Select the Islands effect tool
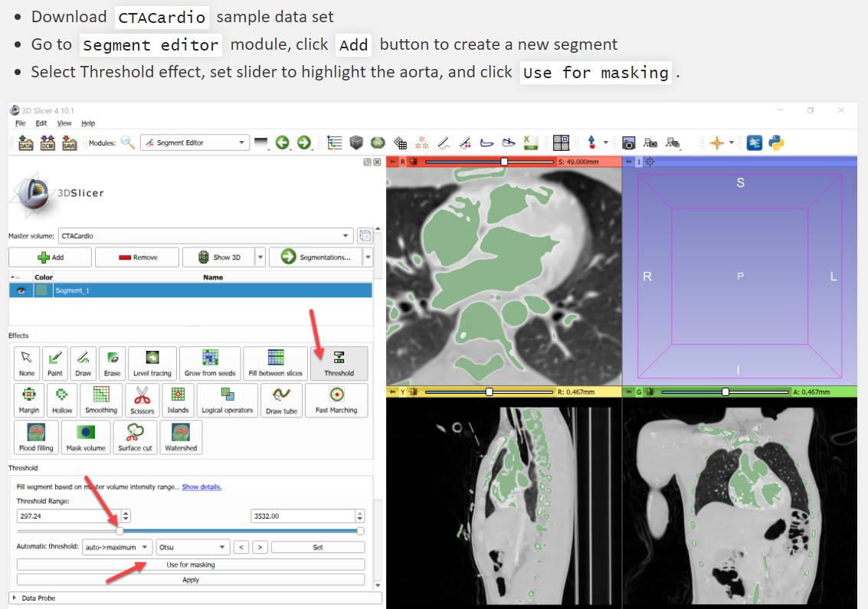Screen dimensions: 868x609 178,400
